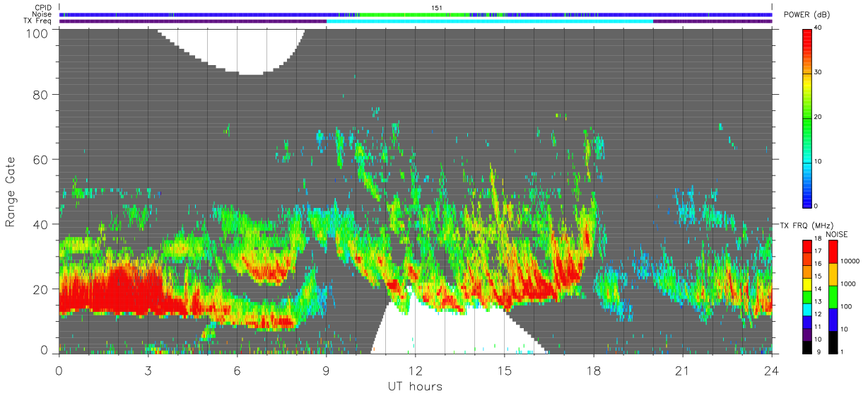Click the '40' label on POWER scale
Viewport: 868px width, 401px height.
pyautogui.click(x=819, y=28)
